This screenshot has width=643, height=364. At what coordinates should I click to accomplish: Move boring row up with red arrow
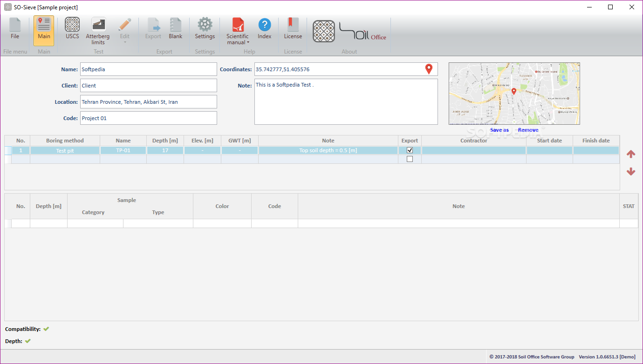point(631,154)
